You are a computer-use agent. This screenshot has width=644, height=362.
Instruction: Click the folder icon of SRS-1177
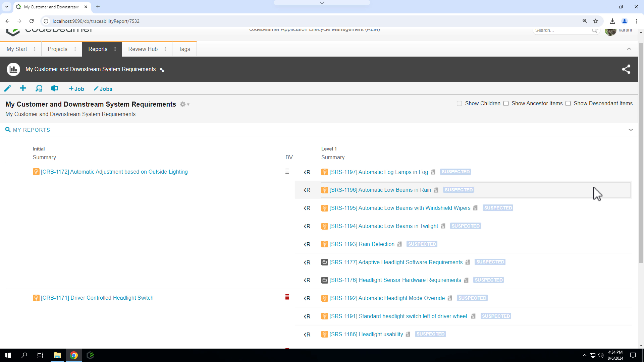(324, 262)
